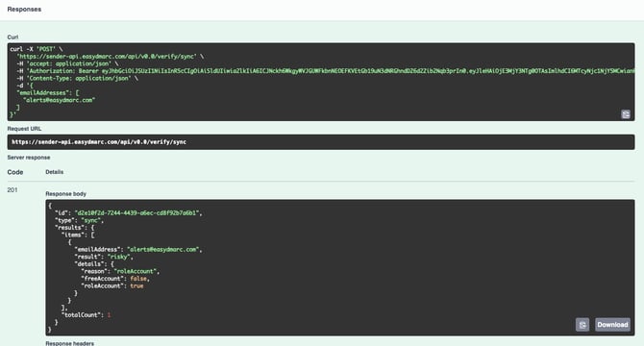Image resolution: width=644 pixels, height=346 pixels.
Task: Copy the response body to clipboard
Action: [582, 325]
